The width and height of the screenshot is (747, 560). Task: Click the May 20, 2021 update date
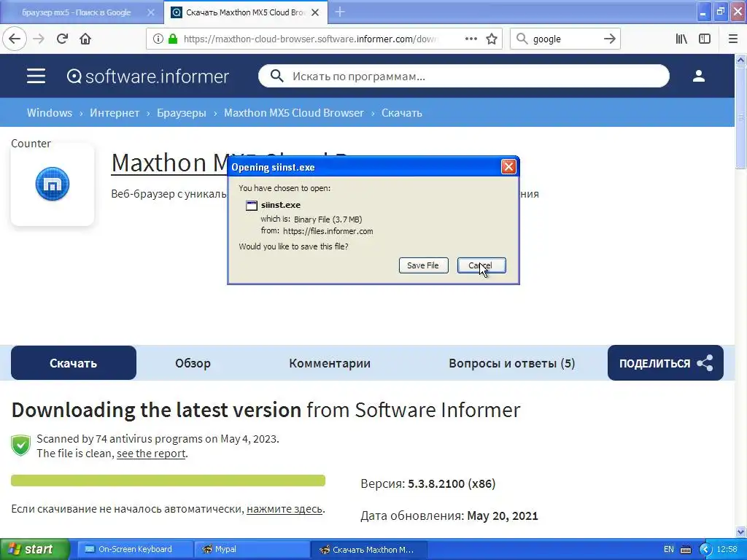click(x=503, y=516)
